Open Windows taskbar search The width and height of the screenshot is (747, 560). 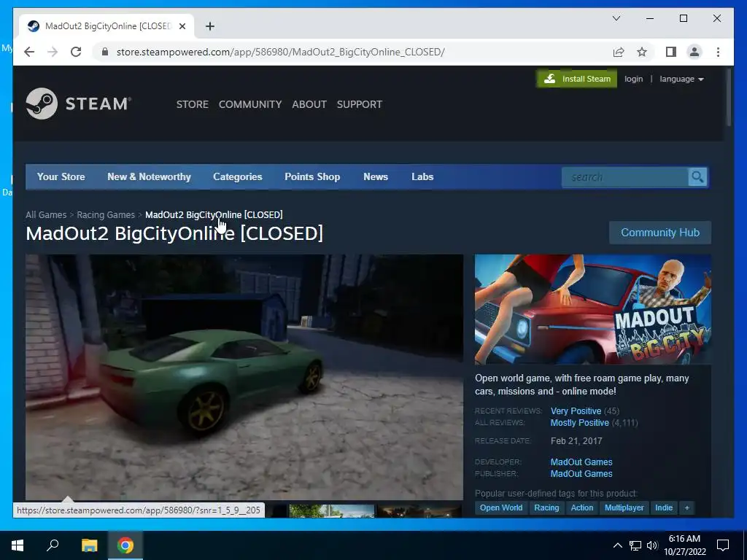(x=53, y=545)
